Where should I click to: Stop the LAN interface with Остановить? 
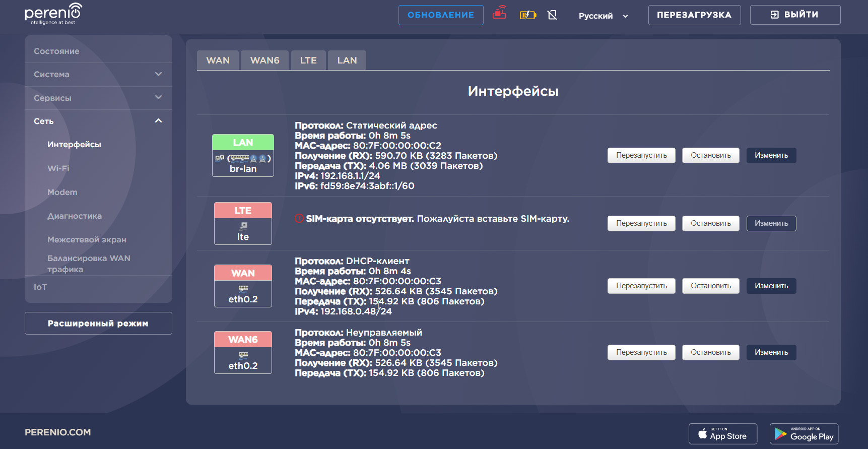[x=711, y=155]
